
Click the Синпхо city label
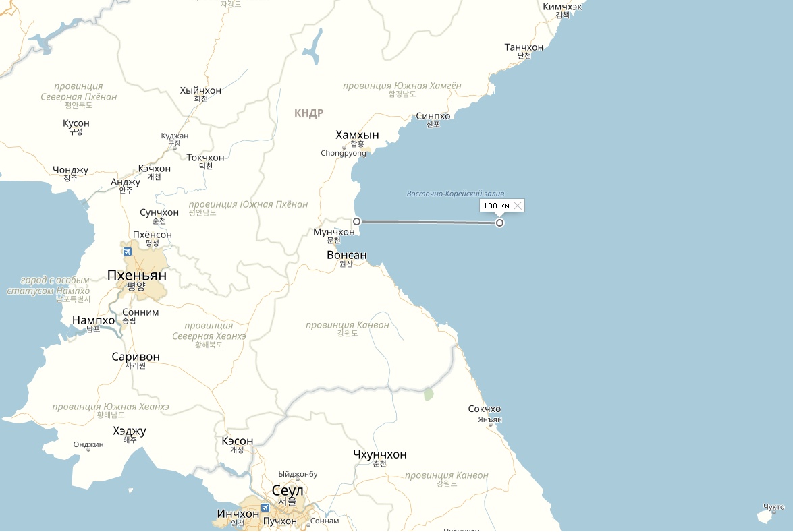click(x=433, y=116)
